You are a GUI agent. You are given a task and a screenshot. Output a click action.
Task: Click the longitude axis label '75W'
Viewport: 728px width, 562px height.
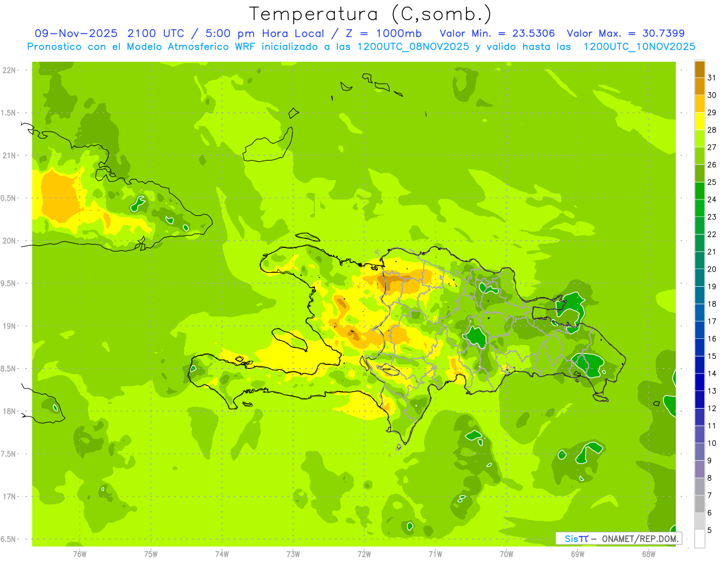pyautogui.click(x=151, y=554)
